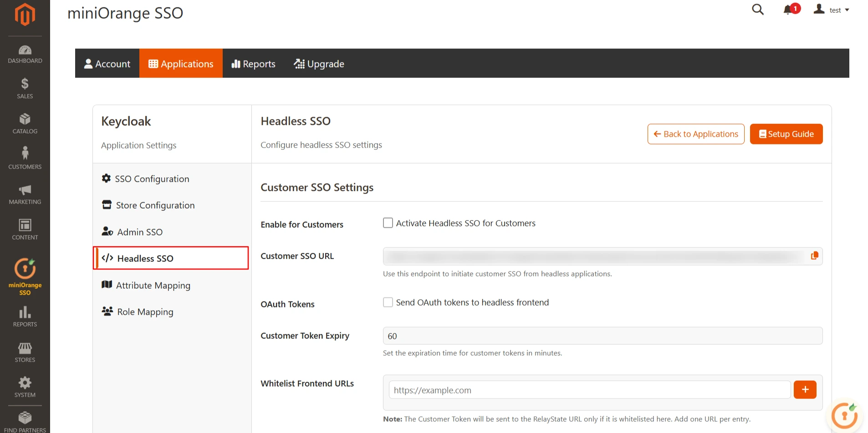Open the miniOrange support widget icon

844,415
